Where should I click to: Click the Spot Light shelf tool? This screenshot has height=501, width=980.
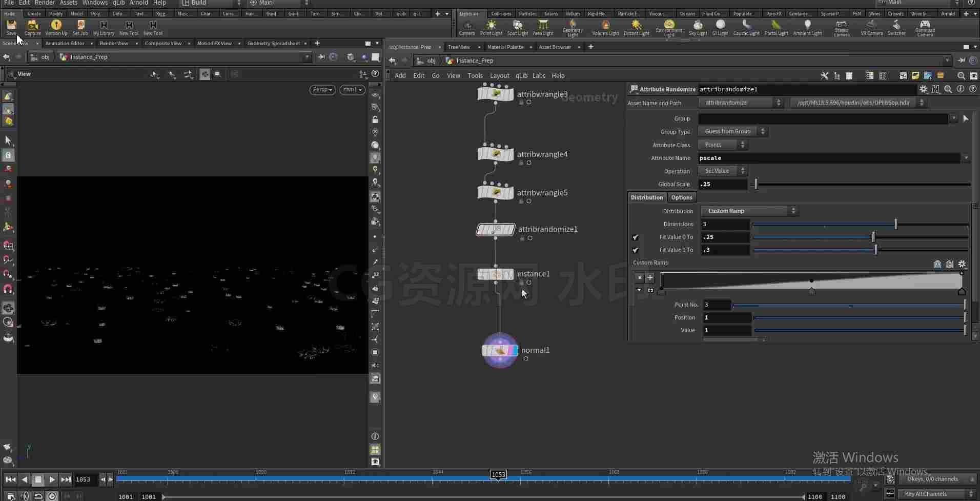517,28
